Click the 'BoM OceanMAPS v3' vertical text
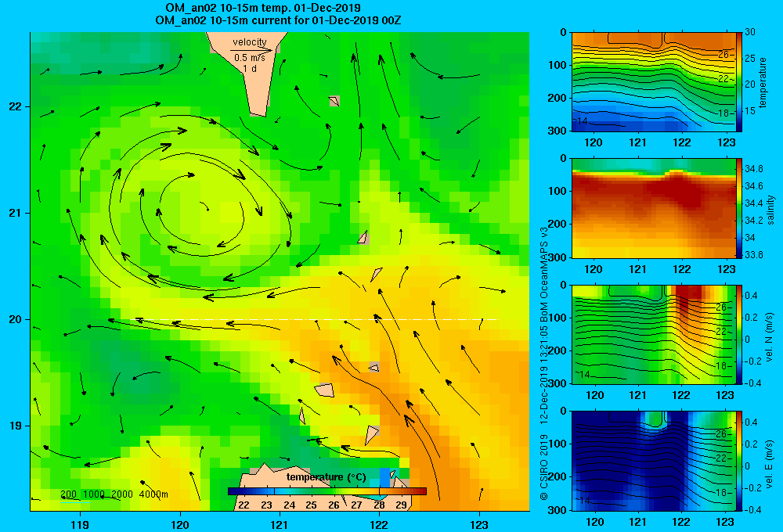The image size is (783, 532). coord(544,269)
